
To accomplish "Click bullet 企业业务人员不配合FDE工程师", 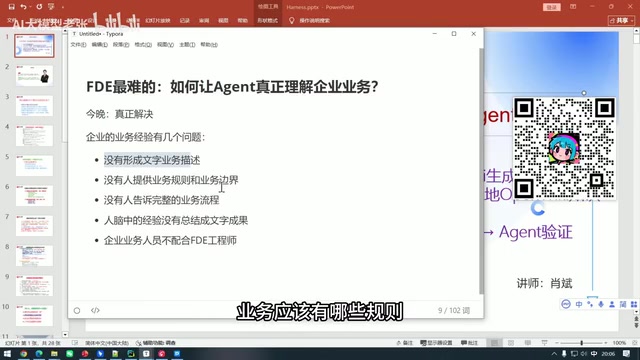I will (170, 240).
